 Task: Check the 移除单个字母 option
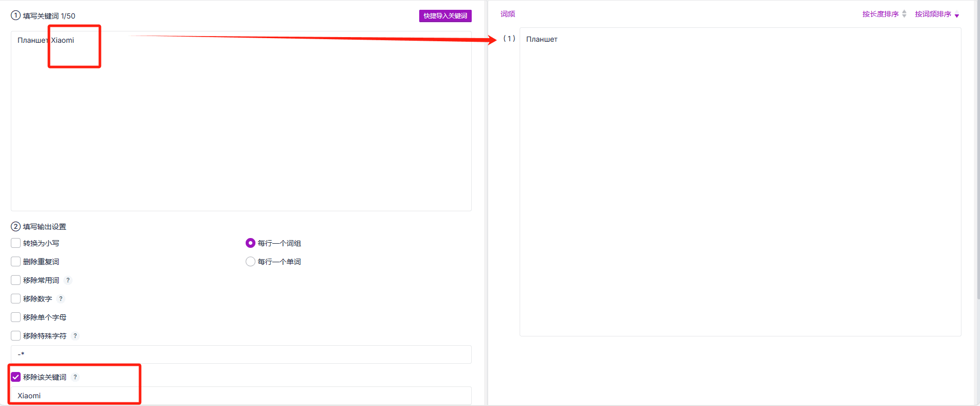16,317
